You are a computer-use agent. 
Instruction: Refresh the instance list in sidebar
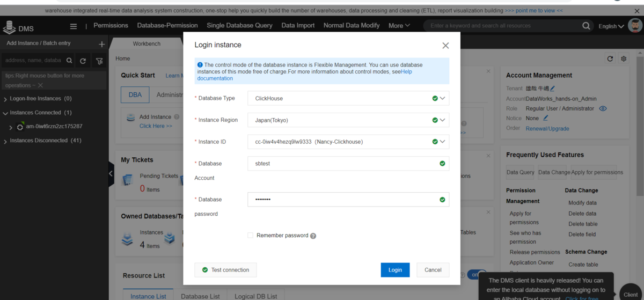[x=83, y=61]
